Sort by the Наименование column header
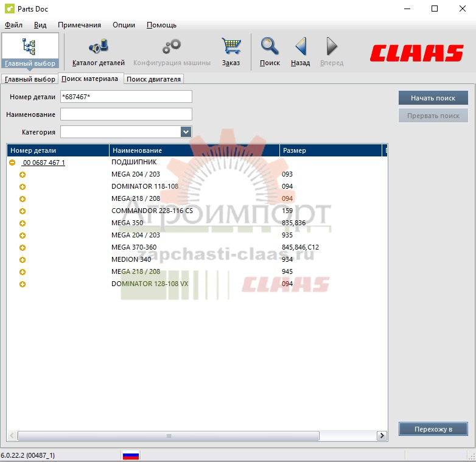The height and width of the screenshot is (462, 476). 194,150
